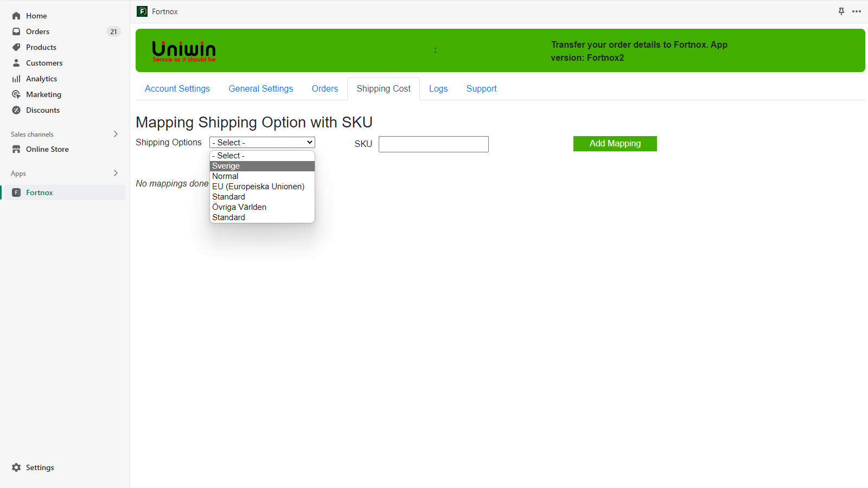Switch to the Logs tab
Viewport: 868px width, 488px height.
click(x=438, y=88)
